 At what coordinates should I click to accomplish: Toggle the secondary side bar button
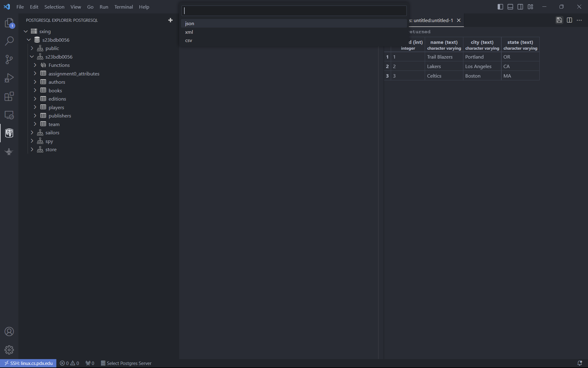520,7
